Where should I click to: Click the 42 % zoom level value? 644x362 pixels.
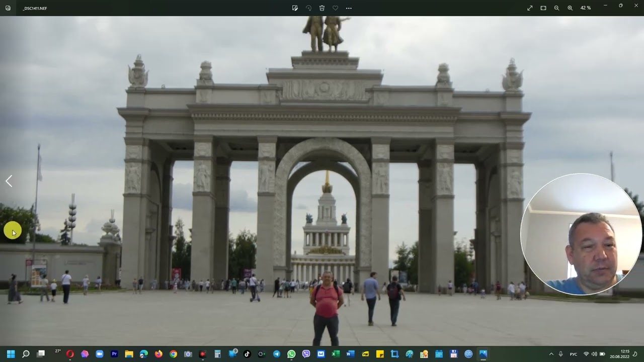coord(586,8)
